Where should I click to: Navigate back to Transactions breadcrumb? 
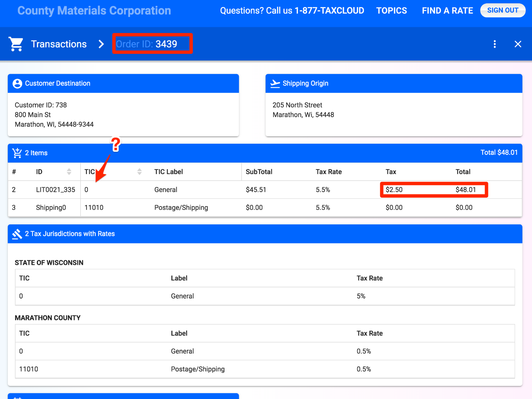point(59,44)
